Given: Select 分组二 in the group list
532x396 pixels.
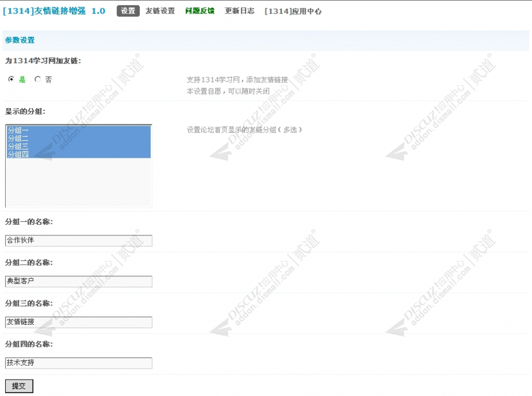Looking at the screenshot, I should [78, 138].
